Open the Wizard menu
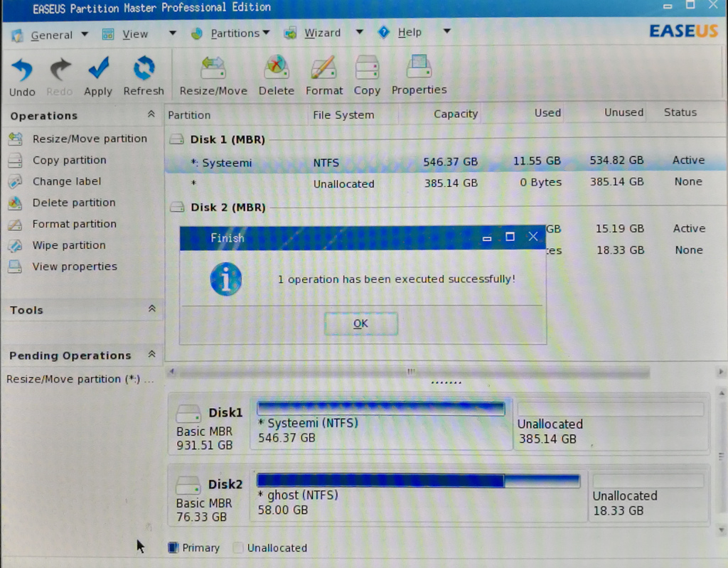This screenshot has width=728, height=568. coord(322,33)
